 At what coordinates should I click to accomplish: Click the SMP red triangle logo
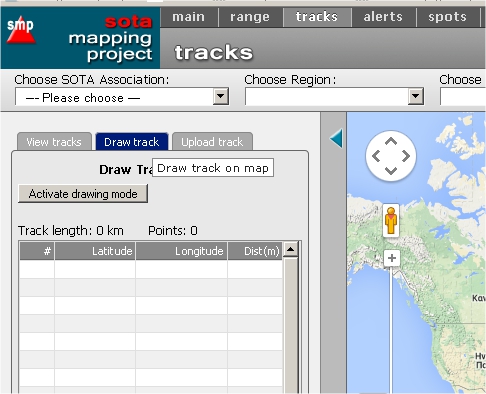21,30
